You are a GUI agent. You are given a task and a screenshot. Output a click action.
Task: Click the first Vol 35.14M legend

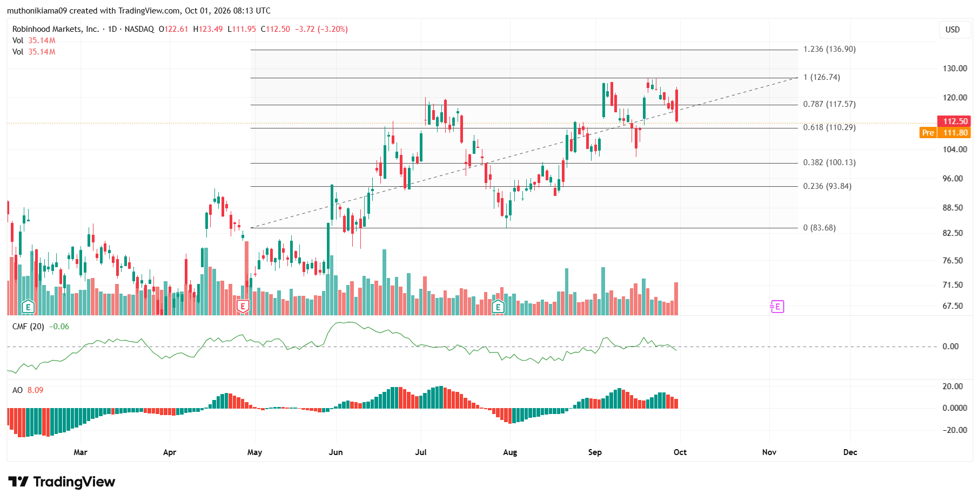point(34,40)
